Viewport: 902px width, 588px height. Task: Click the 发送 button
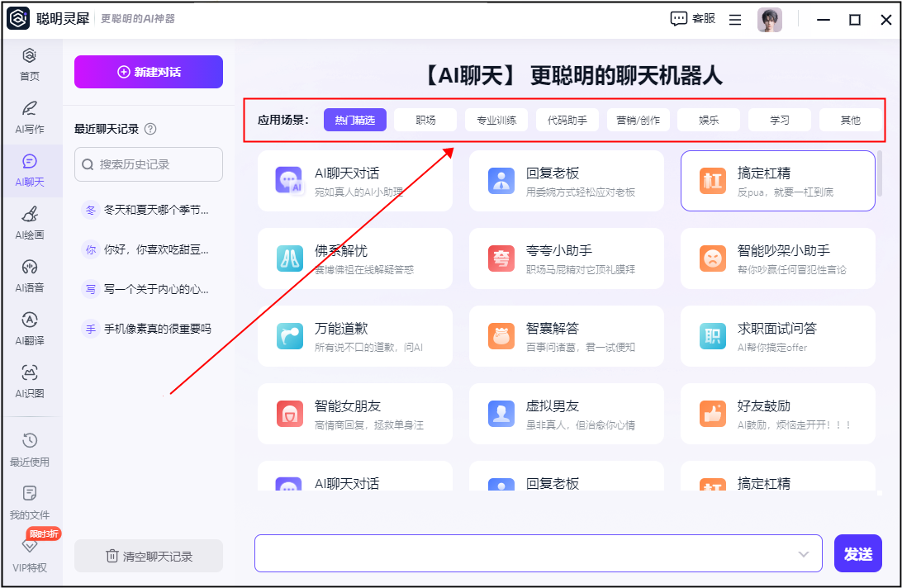click(857, 553)
